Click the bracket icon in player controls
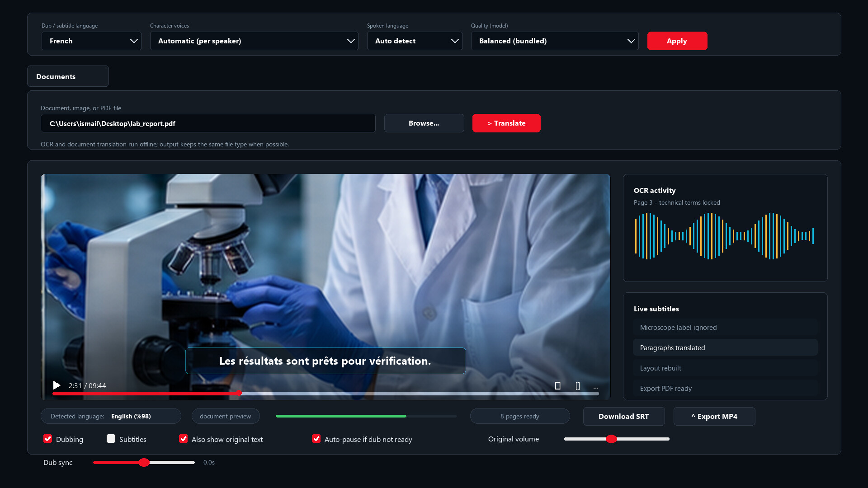The width and height of the screenshot is (868, 488). coord(577,386)
